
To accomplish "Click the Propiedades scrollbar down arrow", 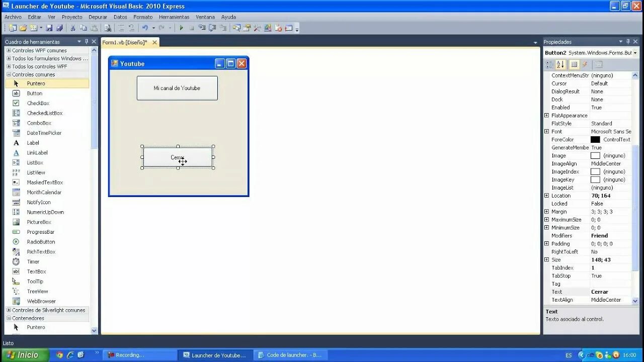I will coord(635,301).
